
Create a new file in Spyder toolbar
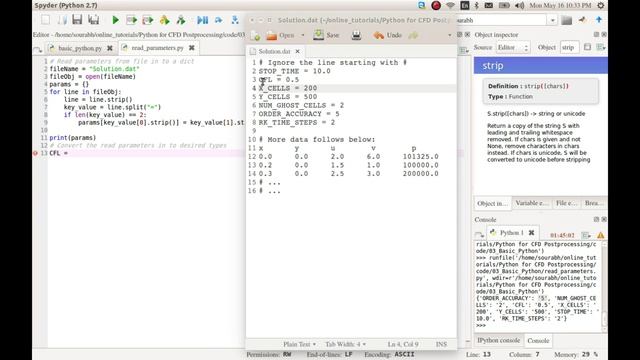click(46, 20)
